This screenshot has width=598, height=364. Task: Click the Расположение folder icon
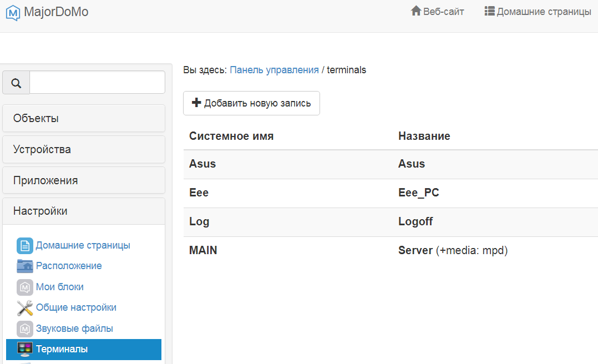(x=25, y=266)
